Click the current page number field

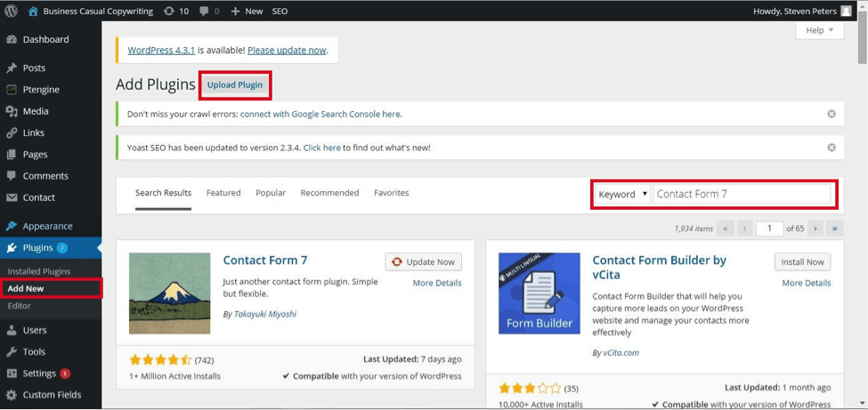[769, 228]
